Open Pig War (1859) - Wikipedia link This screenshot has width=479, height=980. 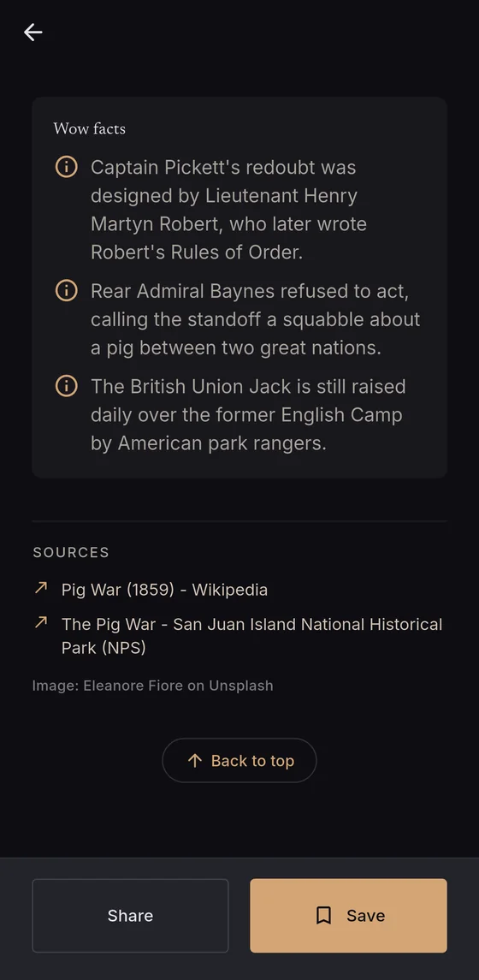pos(164,590)
